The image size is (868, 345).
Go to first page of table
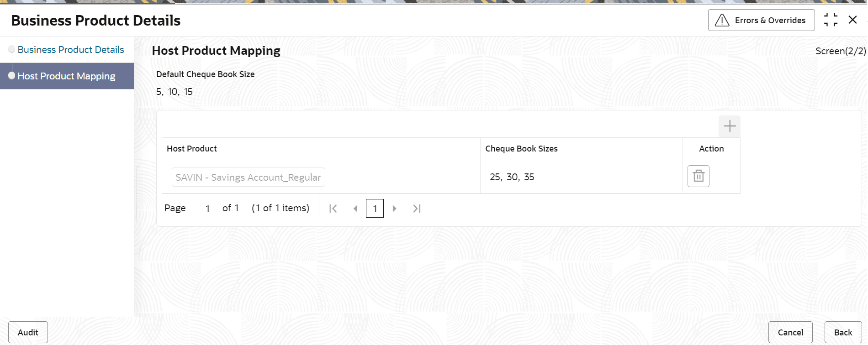(x=333, y=209)
